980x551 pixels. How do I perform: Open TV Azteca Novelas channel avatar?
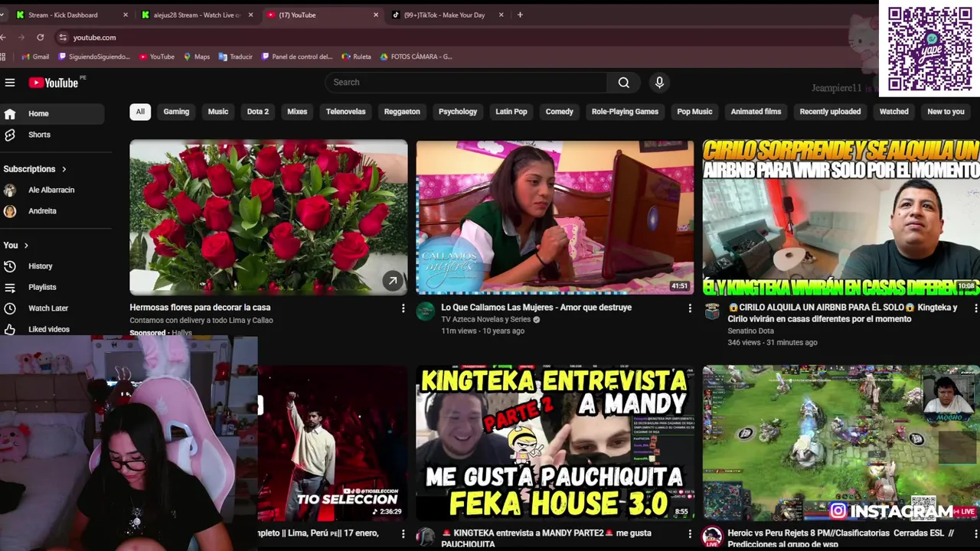(426, 311)
